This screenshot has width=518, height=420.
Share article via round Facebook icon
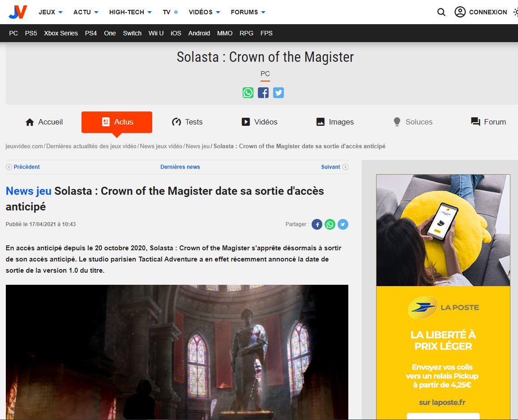click(x=317, y=224)
